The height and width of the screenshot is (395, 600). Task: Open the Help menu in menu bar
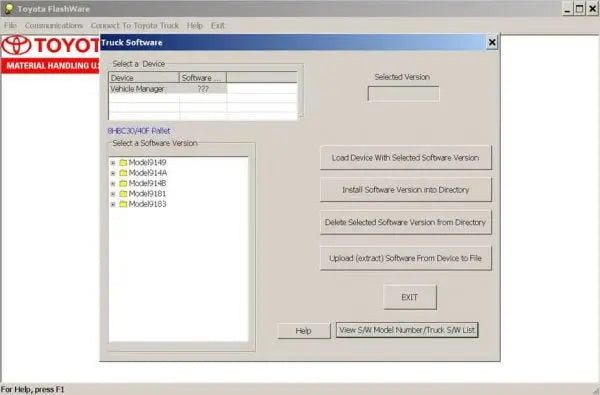pyautogui.click(x=195, y=26)
